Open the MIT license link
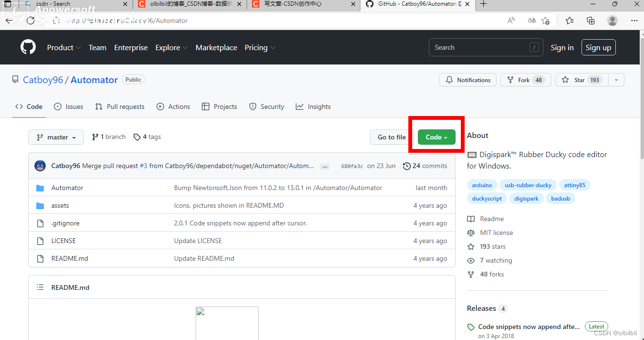Screen dimensions: 644x340 click(490, 233)
